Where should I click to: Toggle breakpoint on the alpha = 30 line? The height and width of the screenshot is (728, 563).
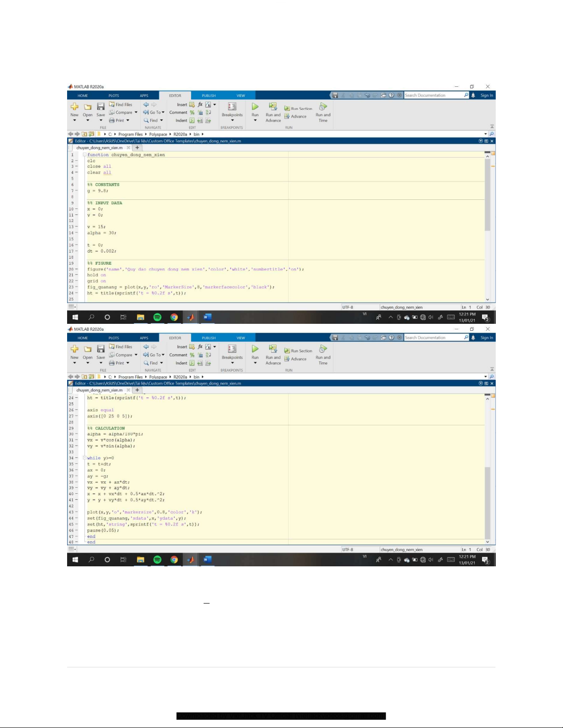(76, 233)
